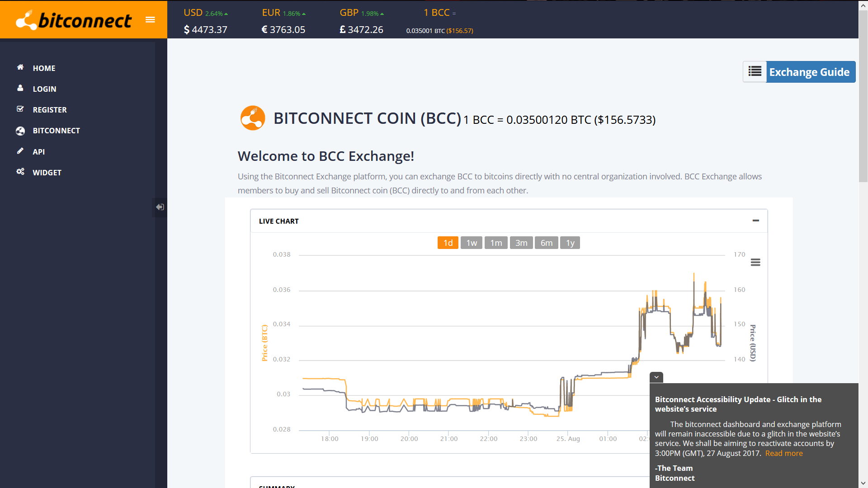Click the hamburger menu icon beside the bitconnect logo
The width and height of the screenshot is (868, 488).
[x=150, y=19]
